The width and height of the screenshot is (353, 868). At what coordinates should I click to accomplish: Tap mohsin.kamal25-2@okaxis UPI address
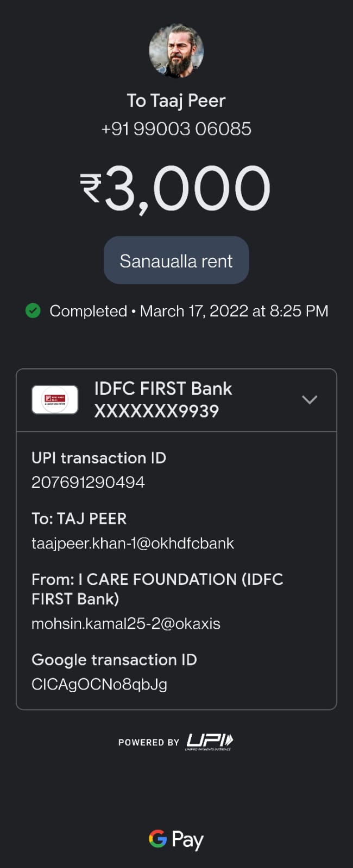click(x=126, y=624)
